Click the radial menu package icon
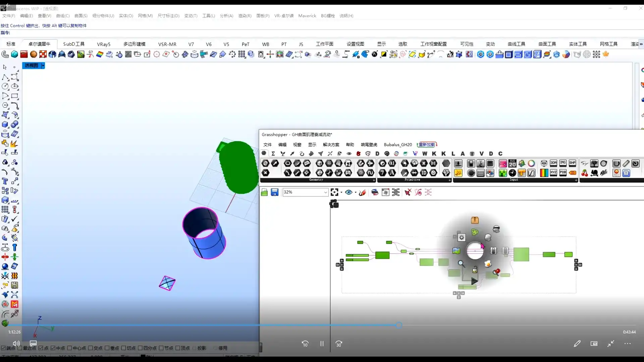644x362 pixels. (475, 220)
